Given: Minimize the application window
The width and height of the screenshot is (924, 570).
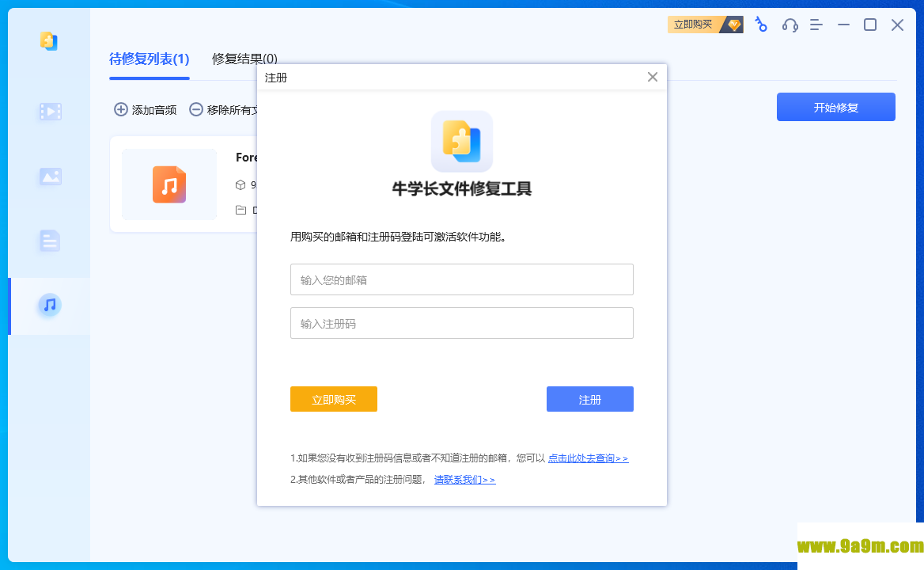Looking at the screenshot, I should (x=843, y=25).
